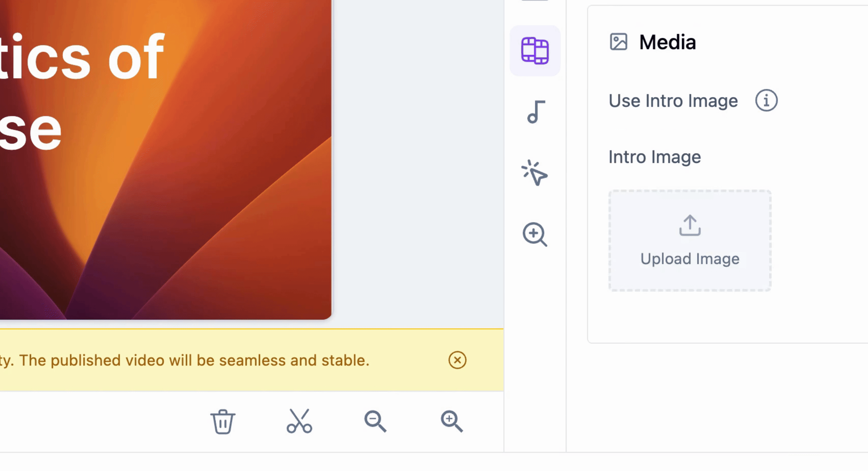
Task: Dismiss the yellow notice banner
Action: click(x=457, y=360)
